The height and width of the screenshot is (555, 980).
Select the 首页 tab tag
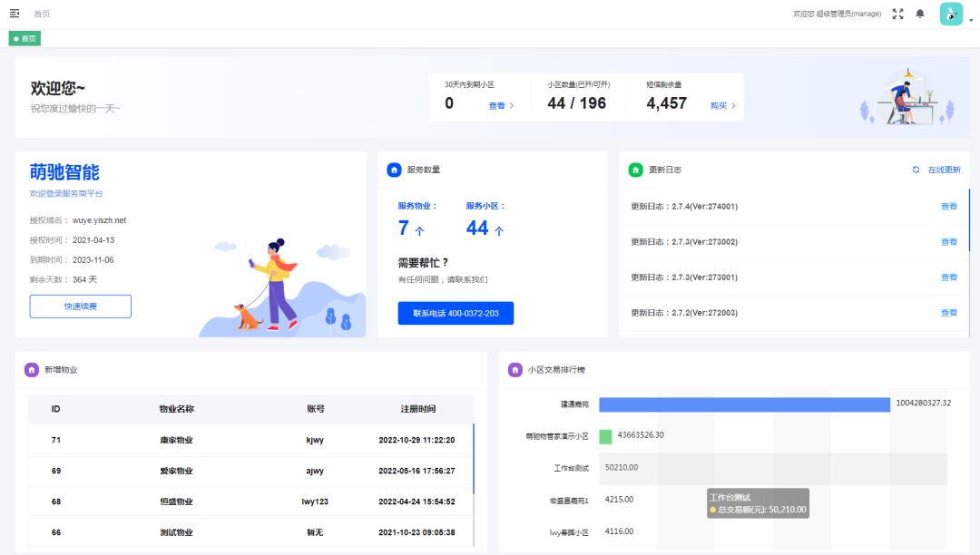[x=25, y=39]
